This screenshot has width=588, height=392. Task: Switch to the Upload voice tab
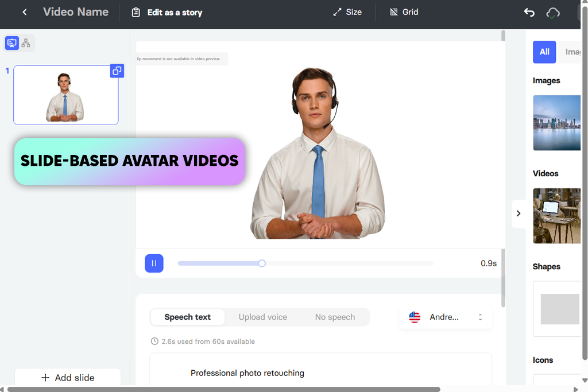pyautogui.click(x=263, y=317)
